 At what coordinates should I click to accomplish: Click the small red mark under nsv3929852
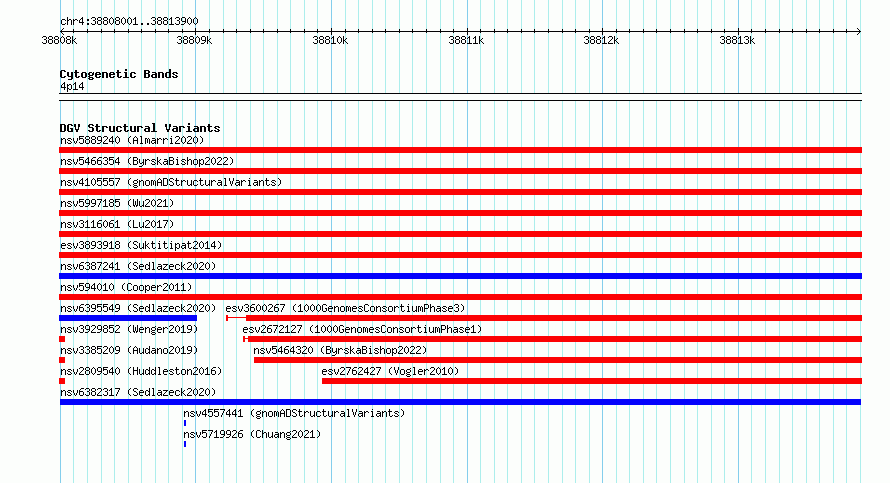(x=62, y=339)
